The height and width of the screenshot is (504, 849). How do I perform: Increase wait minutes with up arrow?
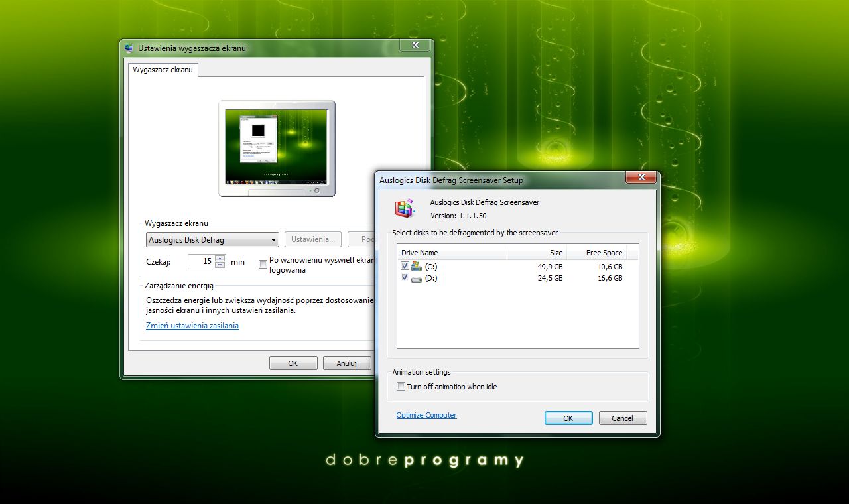[x=220, y=258]
